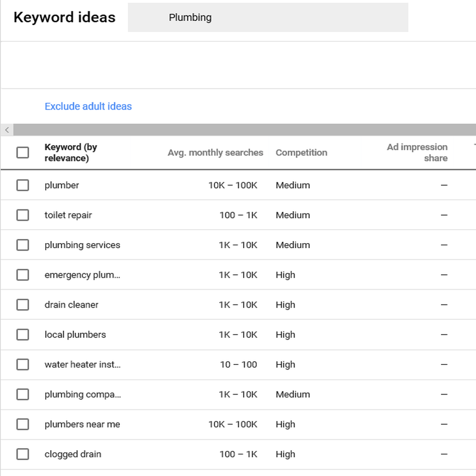
Task: Check the drain cleaner row
Action: pos(23,305)
